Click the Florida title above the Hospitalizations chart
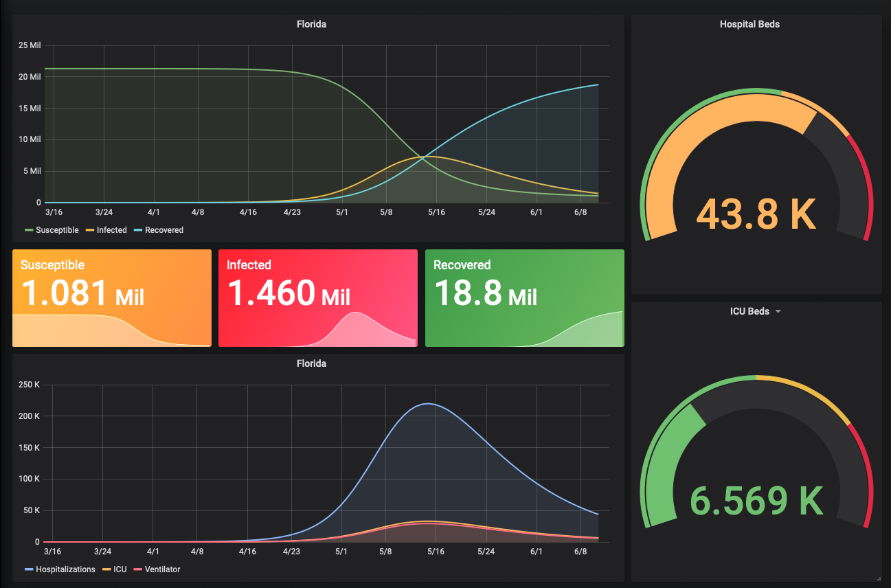The image size is (891, 588). 311,363
